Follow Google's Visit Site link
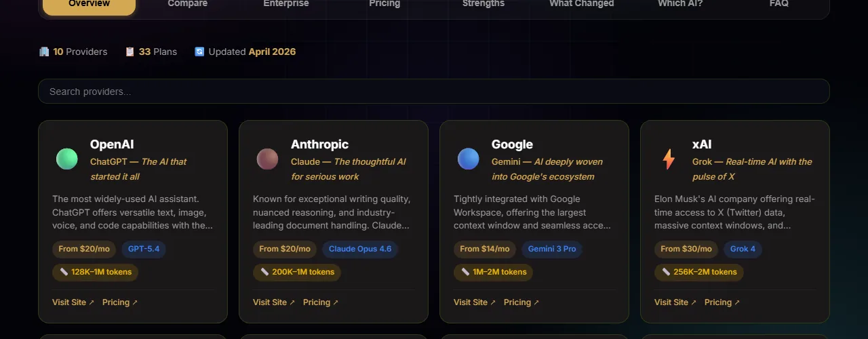Viewport: 868px width, 339px height. [475, 302]
